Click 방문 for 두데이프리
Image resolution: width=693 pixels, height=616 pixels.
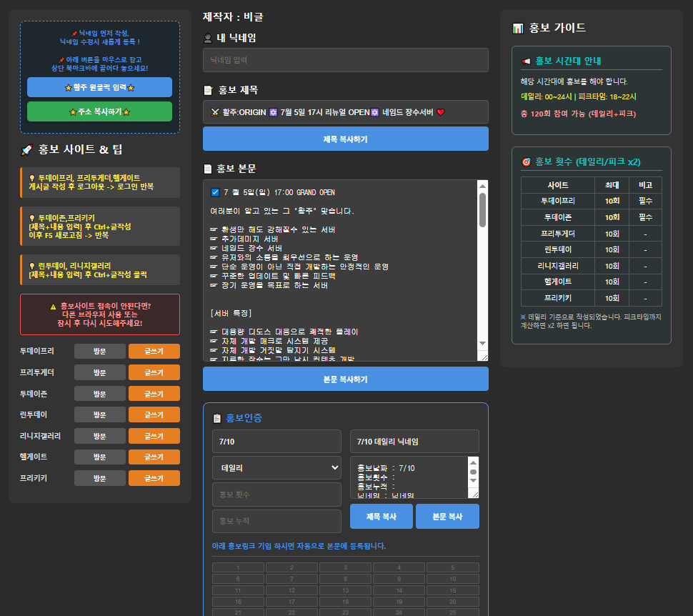pyautogui.click(x=100, y=351)
